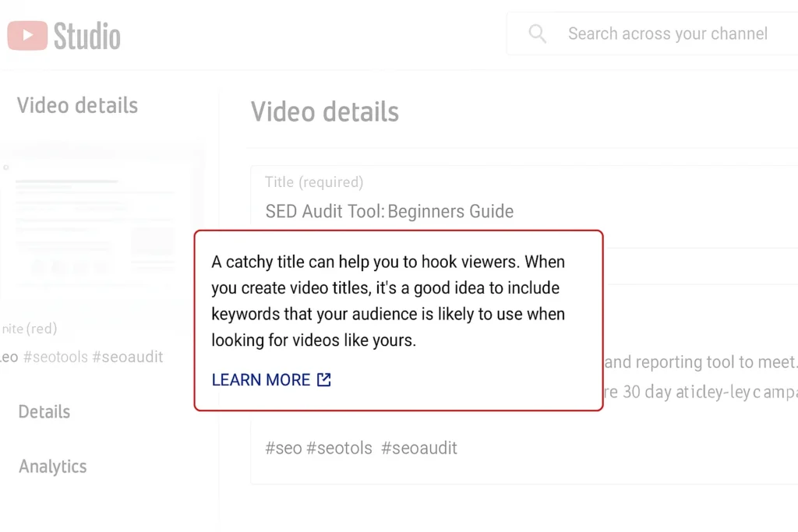Click the description text 'and reporting tool to meet'
The width and height of the screenshot is (798, 532).
coord(701,361)
